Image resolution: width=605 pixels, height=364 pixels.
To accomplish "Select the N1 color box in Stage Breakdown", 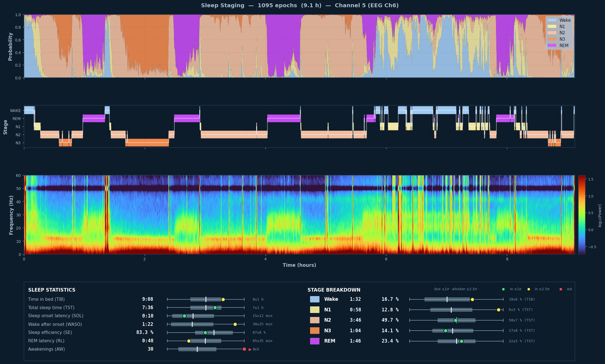I will tap(315, 310).
